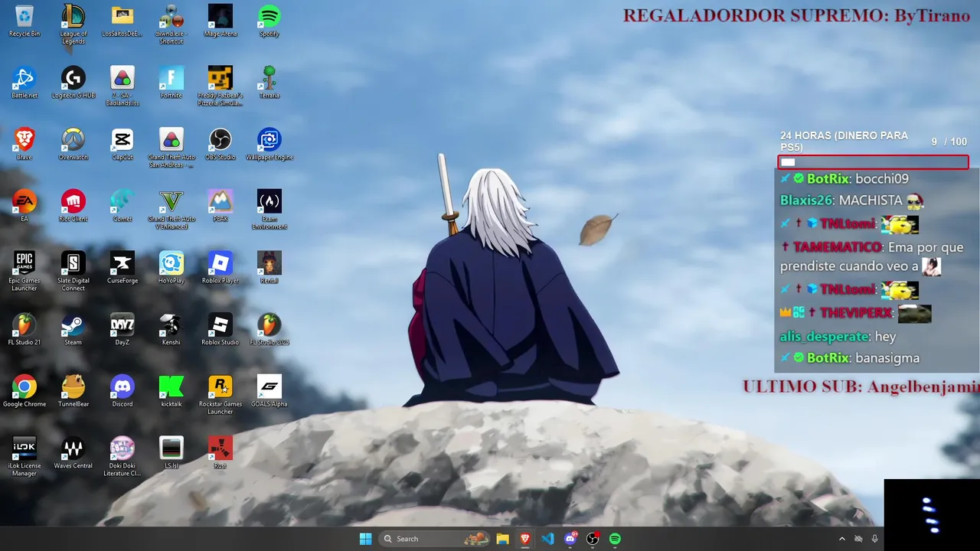
Task: Select the Grand Theft Auto San Andreas file
Action: click(171, 148)
